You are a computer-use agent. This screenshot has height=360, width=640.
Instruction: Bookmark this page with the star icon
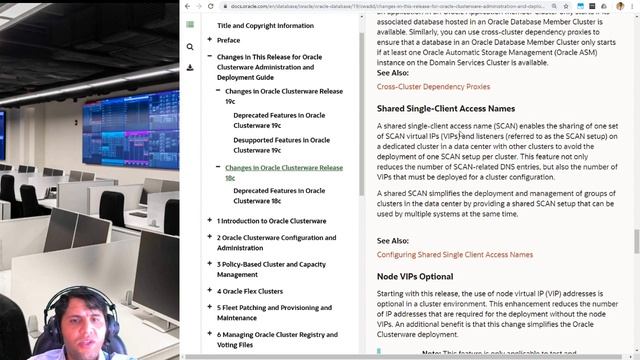pos(566,6)
